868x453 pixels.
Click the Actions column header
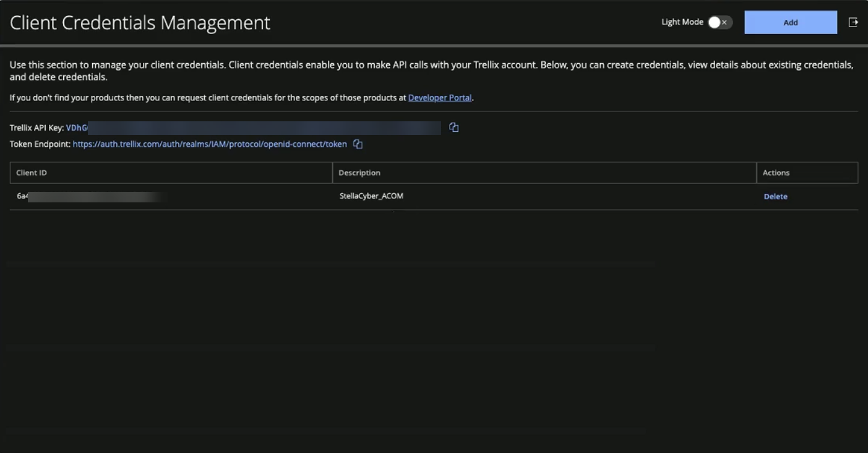click(776, 173)
